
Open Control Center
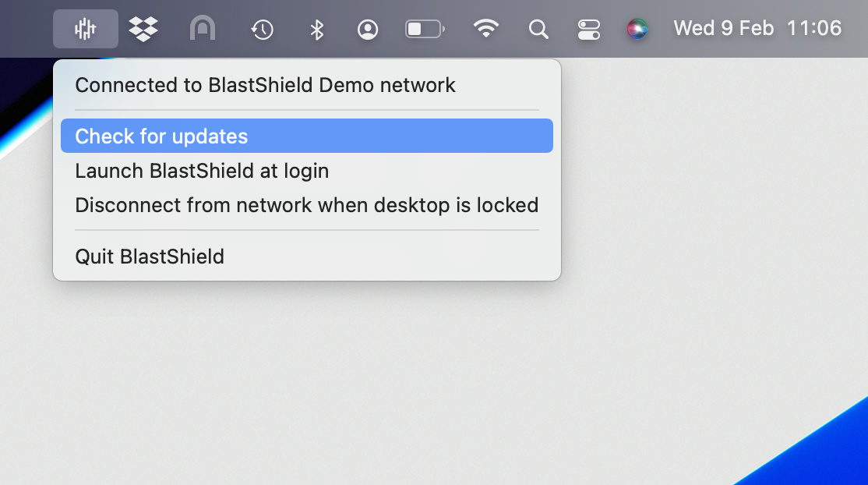(588, 28)
